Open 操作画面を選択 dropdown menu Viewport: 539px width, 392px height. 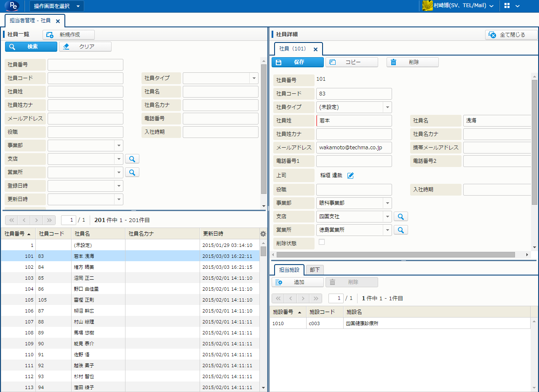pos(57,6)
